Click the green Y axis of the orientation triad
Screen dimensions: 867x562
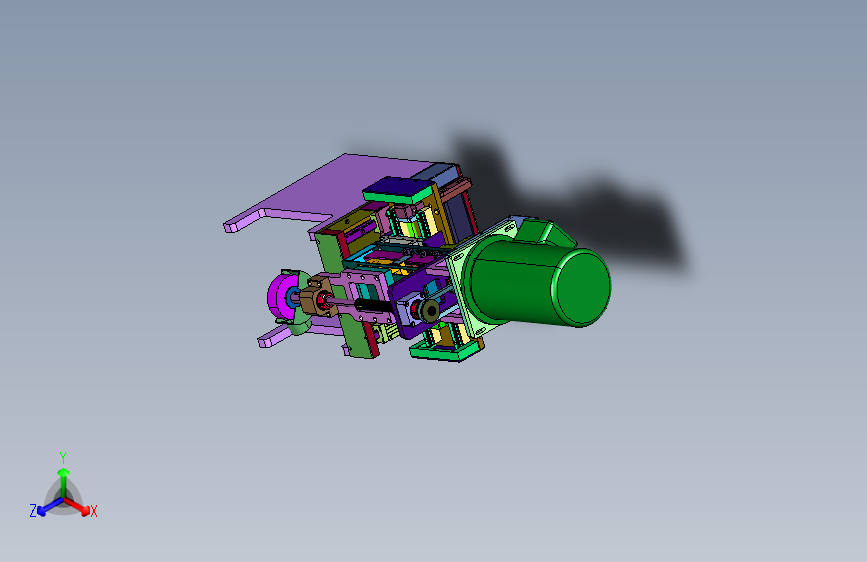pyautogui.click(x=63, y=482)
